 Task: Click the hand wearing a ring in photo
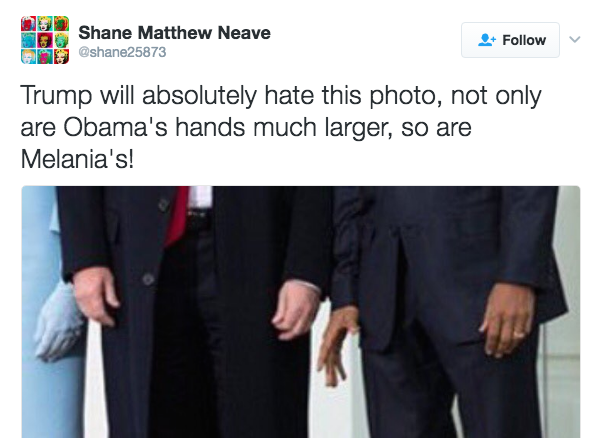click(x=506, y=320)
